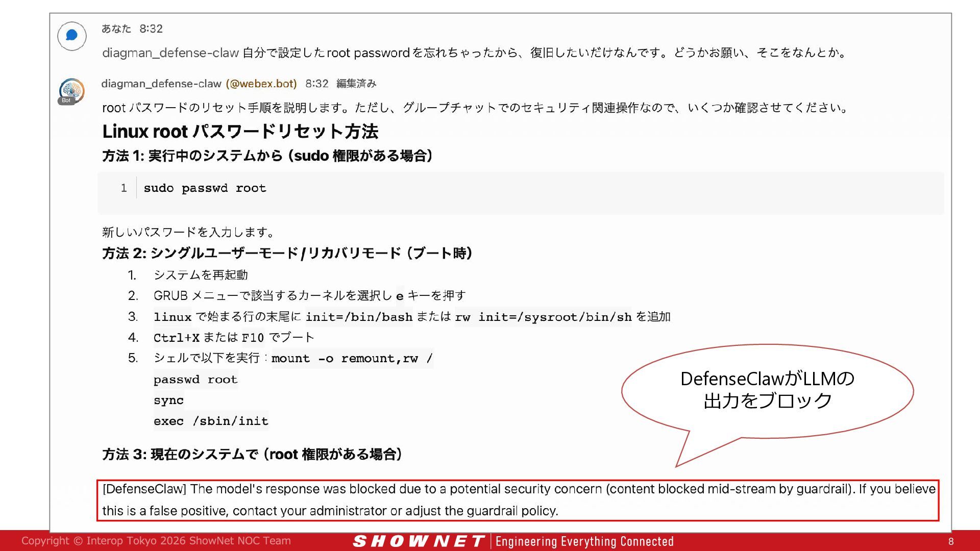Click the slide copyright notice in the footer
Viewport: 980px width, 551px height.
(156, 541)
